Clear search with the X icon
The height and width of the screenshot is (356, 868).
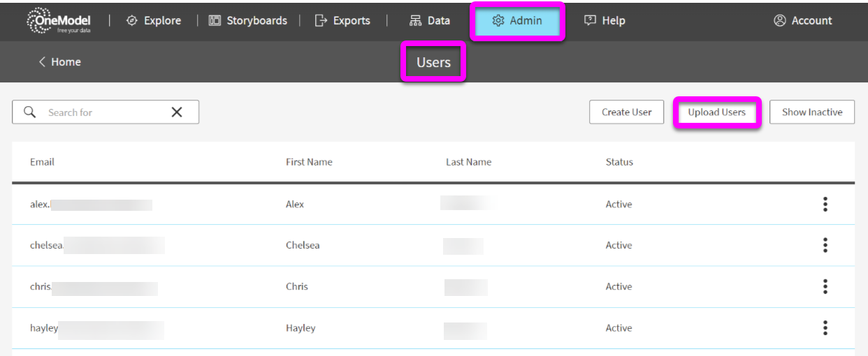(x=177, y=112)
